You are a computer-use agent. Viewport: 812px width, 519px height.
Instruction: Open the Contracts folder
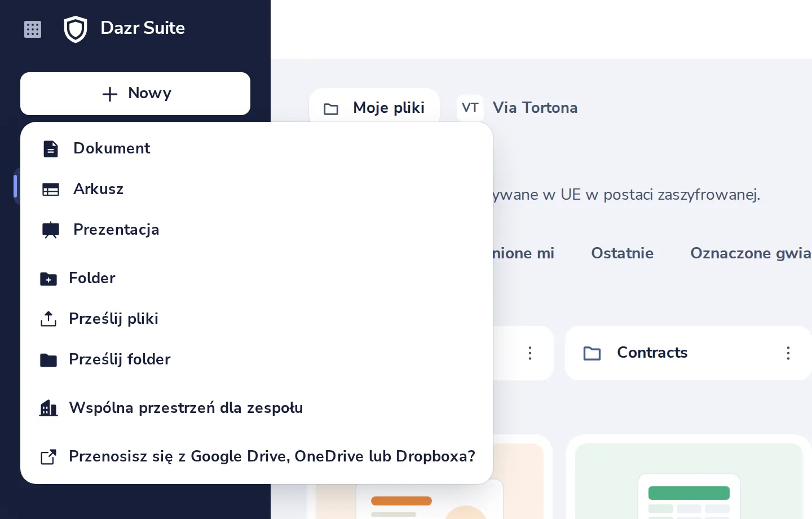point(689,353)
